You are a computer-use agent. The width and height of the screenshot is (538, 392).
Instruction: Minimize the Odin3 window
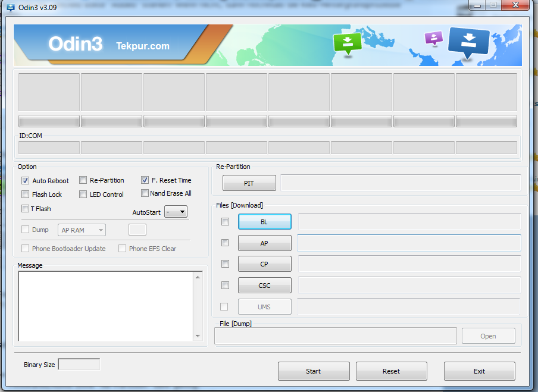point(477,5)
